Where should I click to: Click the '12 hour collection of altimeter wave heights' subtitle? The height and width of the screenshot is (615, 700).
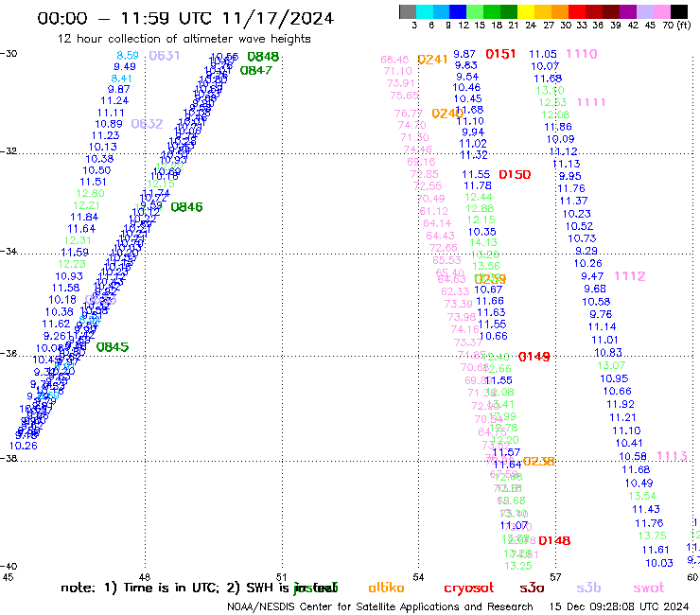point(184,39)
